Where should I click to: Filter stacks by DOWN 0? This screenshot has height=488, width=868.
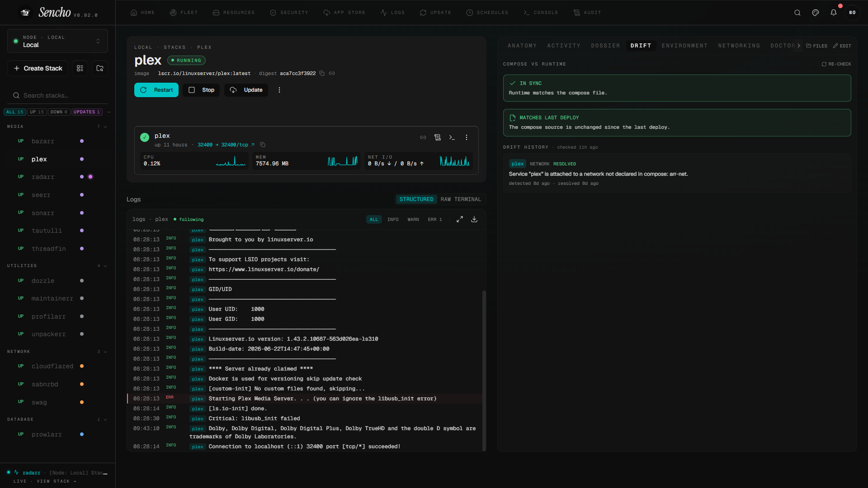59,112
